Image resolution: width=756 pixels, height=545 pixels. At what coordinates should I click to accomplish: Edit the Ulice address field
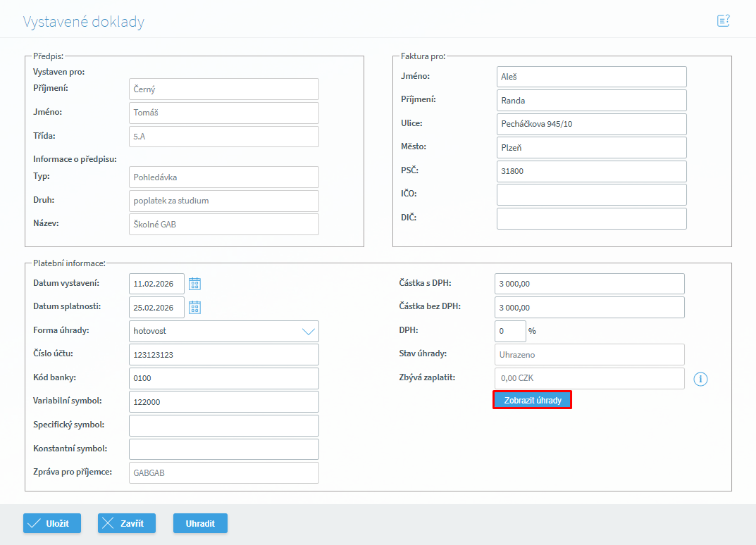pos(591,124)
